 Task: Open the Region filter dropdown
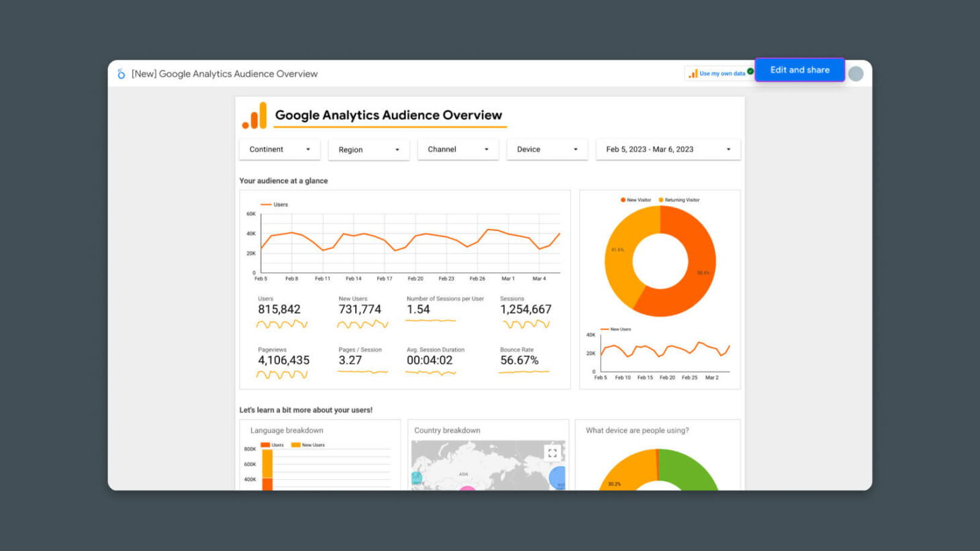[x=369, y=149]
